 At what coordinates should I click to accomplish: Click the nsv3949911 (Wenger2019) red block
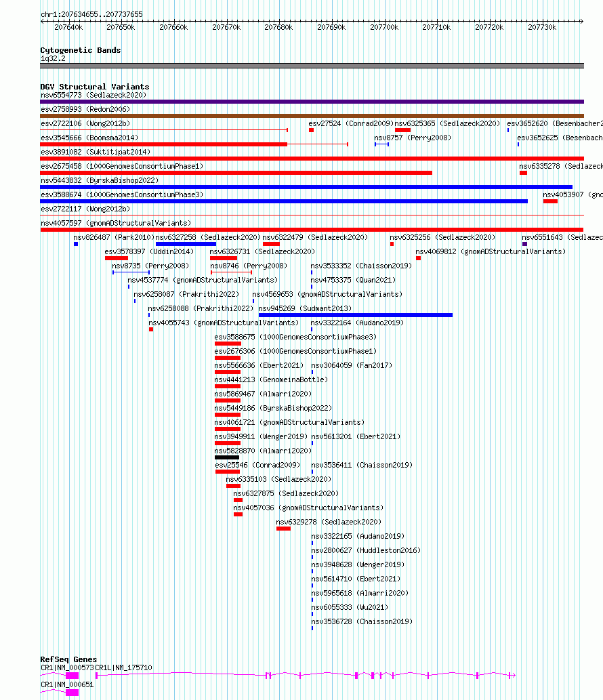(228, 443)
